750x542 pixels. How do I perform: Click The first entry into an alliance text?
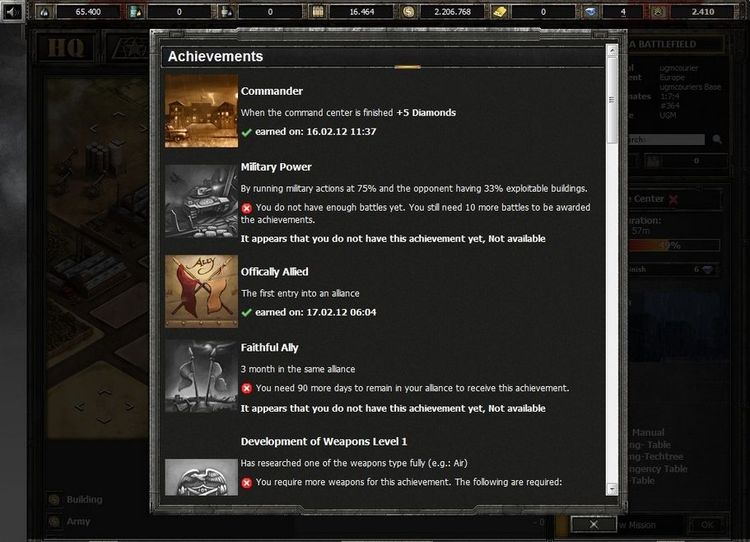[x=300, y=293]
